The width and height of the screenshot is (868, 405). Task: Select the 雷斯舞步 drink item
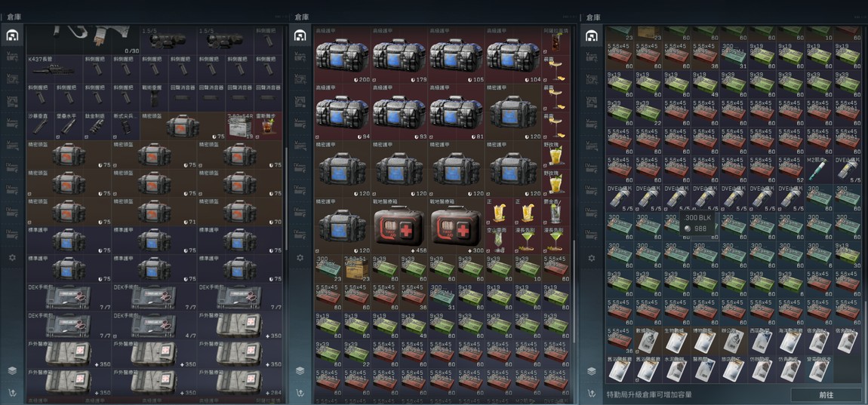[269, 126]
